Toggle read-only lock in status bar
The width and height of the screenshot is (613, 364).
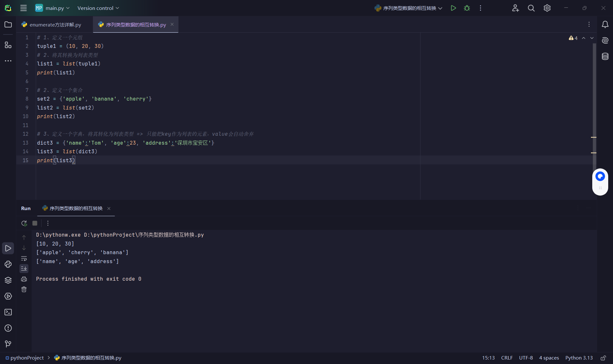tap(603, 358)
